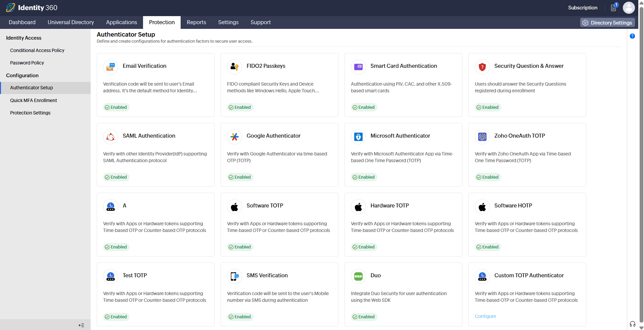Click the Zoho OneAuth TOTP Enabled badge
The image size is (644, 330).
click(x=488, y=177)
